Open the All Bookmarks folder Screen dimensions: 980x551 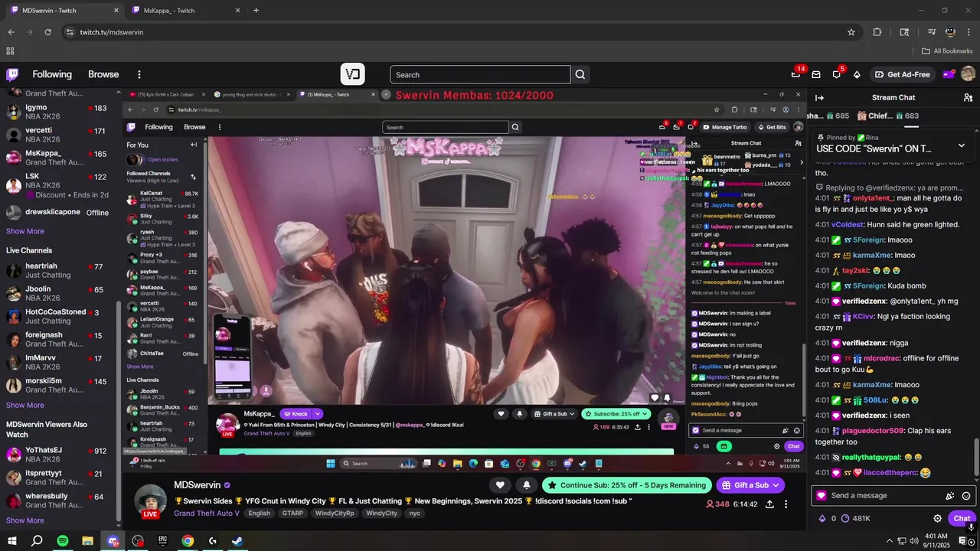point(947,51)
